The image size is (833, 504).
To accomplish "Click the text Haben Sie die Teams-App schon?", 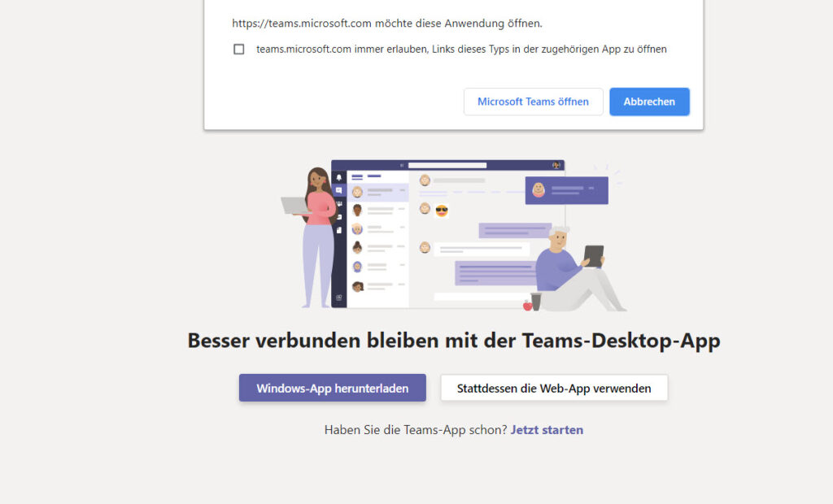I will point(416,430).
